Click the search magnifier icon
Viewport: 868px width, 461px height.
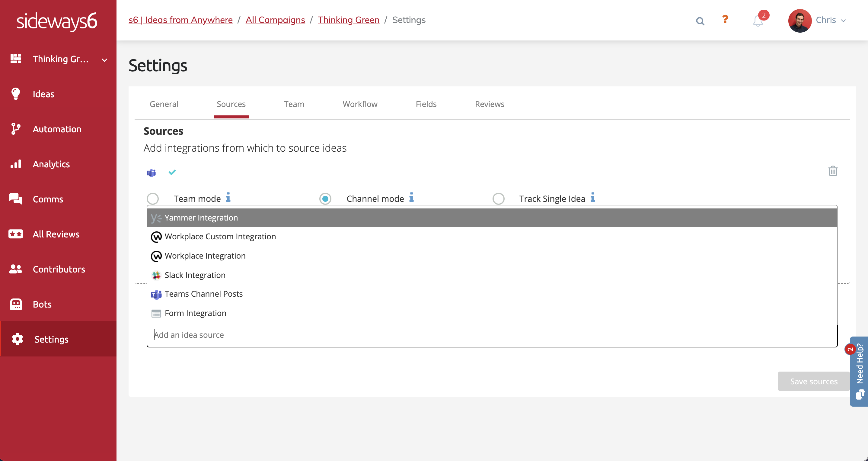(700, 21)
